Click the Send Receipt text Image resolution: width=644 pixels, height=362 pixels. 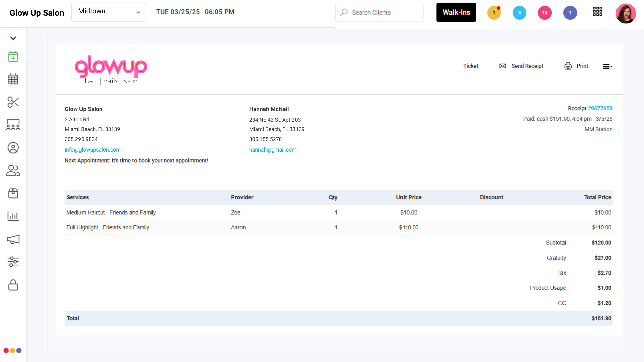[527, 66]
